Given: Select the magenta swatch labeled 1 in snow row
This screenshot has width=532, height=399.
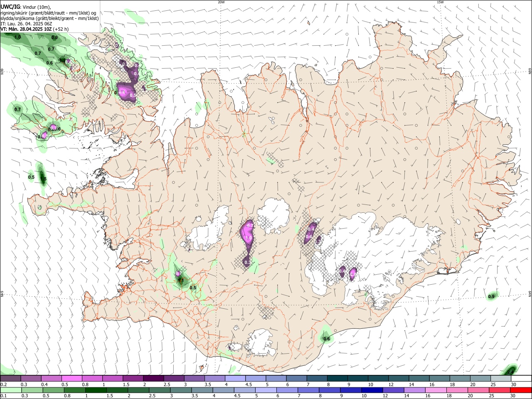Looking at the screenshot, I should 113,378.
